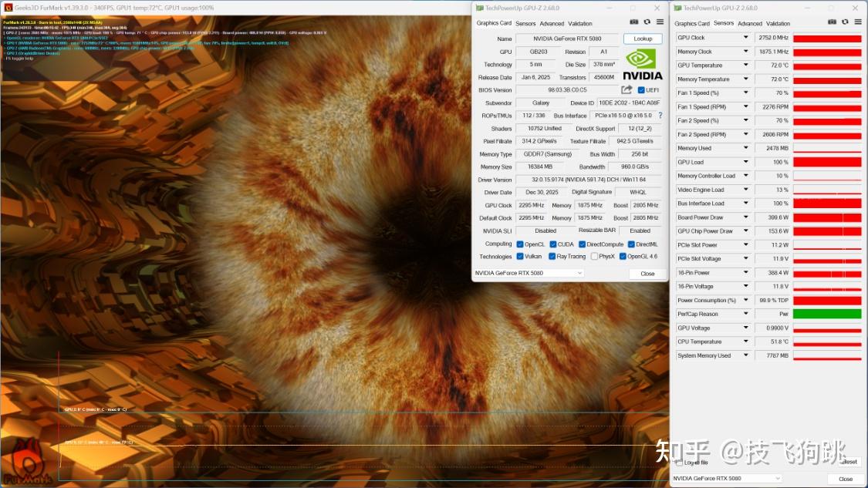Open the Fan 1 Speed (%) dropdown
This screenshot has width=868, height=488.
(745, 93)
